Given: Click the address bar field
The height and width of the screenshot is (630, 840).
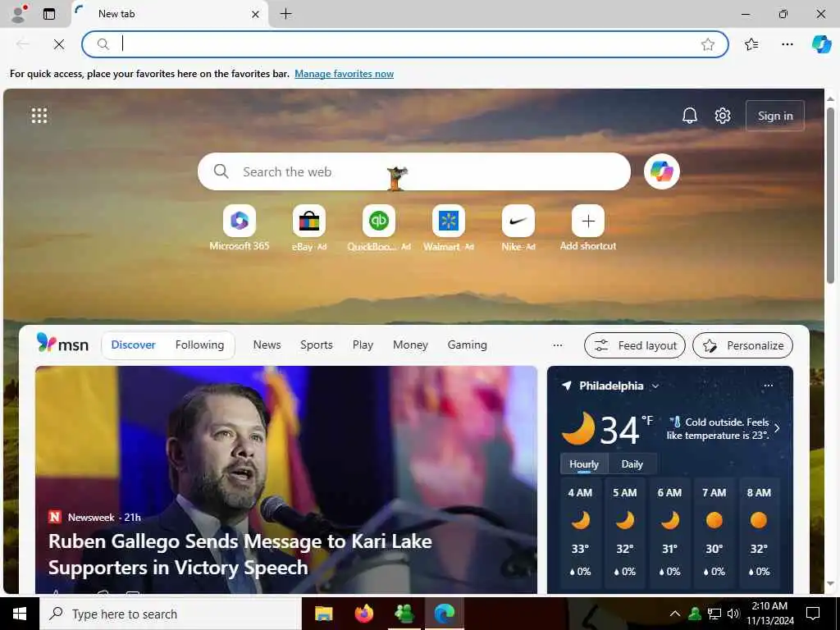Looking at the screenshot, I should pos(404,44).
